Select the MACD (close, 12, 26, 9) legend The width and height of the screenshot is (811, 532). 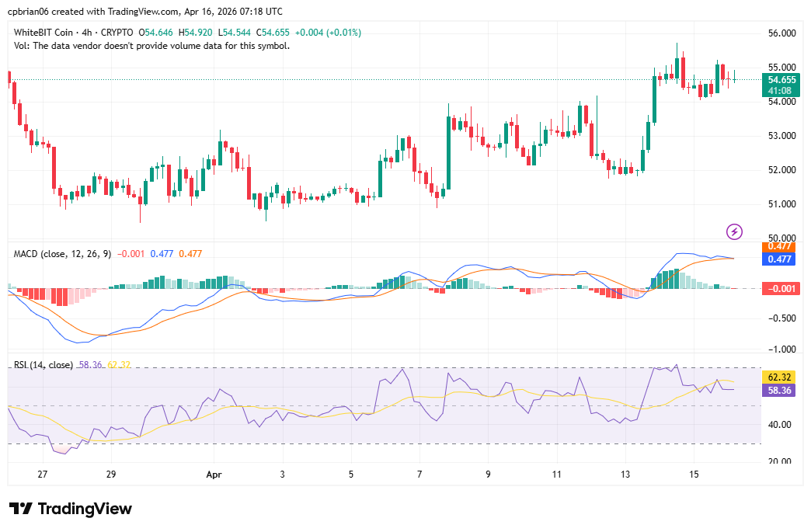tap(62, 253)
